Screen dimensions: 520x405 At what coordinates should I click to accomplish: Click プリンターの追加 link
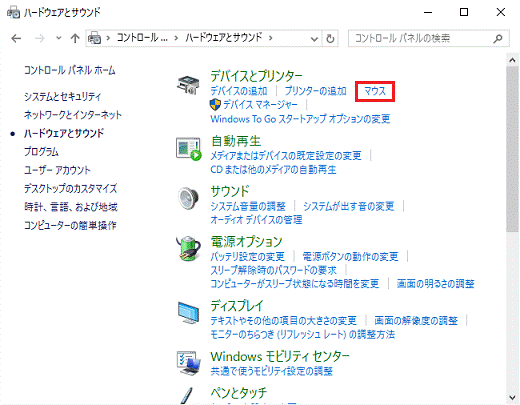315,91
